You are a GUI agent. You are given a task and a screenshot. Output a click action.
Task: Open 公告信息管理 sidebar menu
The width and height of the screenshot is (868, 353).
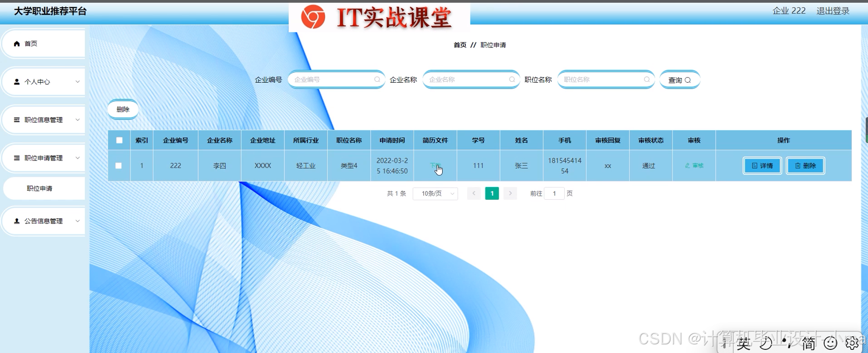43,221
